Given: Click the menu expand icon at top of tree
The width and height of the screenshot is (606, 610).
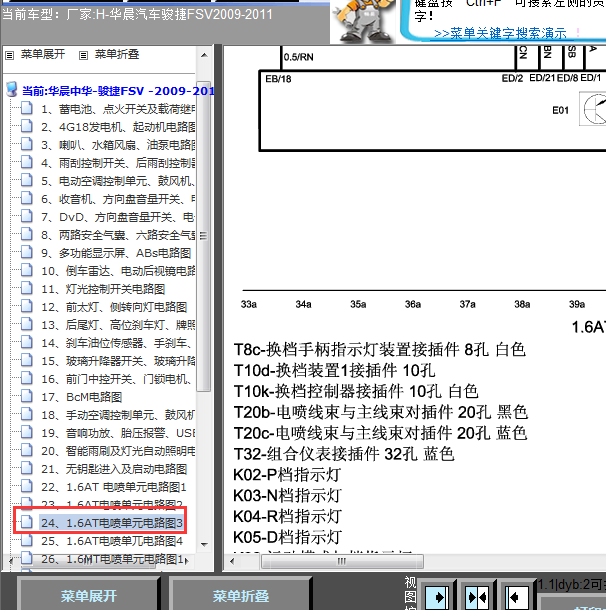Looking at the screenshot, I should [x=10, y=56].
